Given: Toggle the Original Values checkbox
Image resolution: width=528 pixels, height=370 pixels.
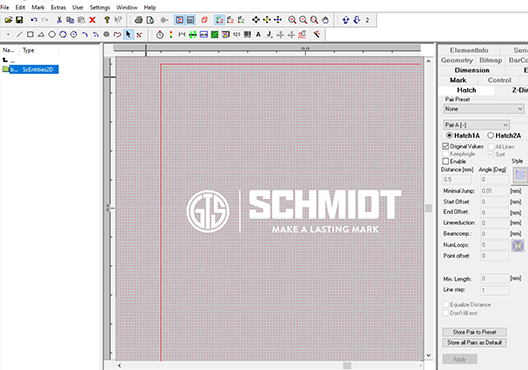Looking at the screenshot, I should (x=446, y=146).
